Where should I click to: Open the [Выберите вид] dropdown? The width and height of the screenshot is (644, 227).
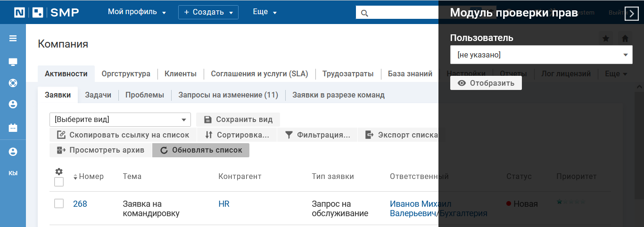tap(120, 120)
